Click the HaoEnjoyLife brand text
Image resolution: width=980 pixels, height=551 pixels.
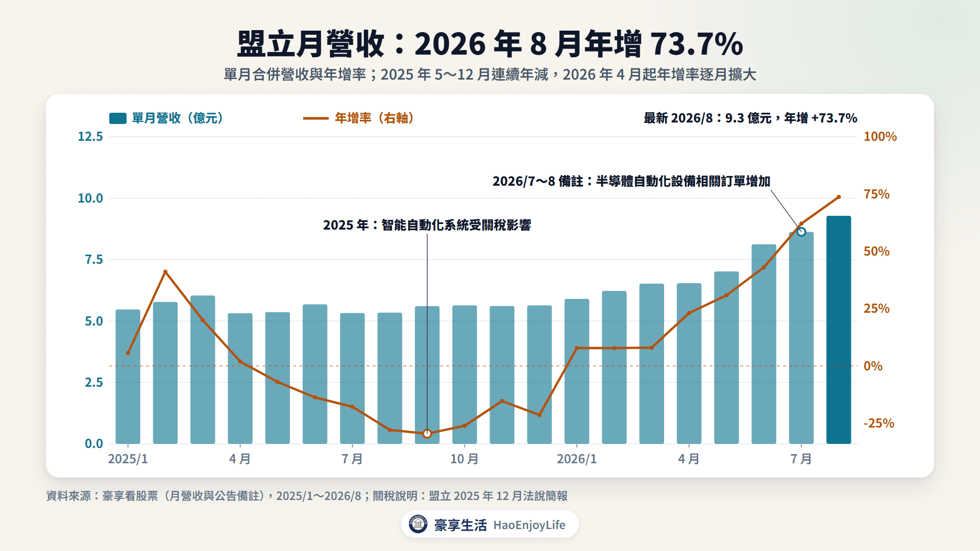(x=529, y=525)
